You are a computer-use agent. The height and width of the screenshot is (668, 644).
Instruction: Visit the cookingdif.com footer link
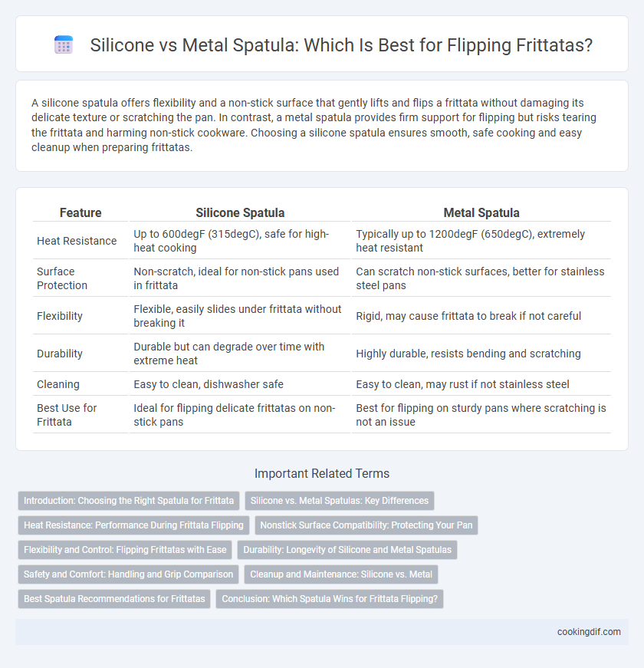pyautogui.click(x=589, y=632)
